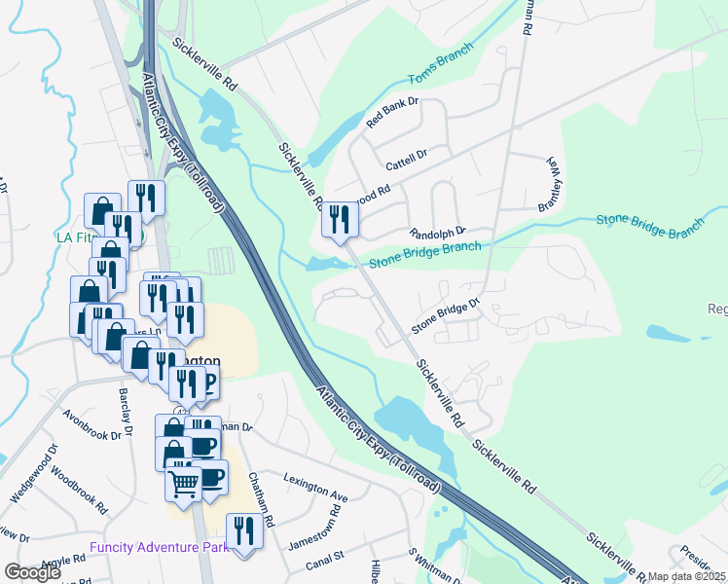The width and height of the screenshot is (728, 584).
Task: Click the topmost restaurant marker by expressway ramp
Action: tap(146, 200)
